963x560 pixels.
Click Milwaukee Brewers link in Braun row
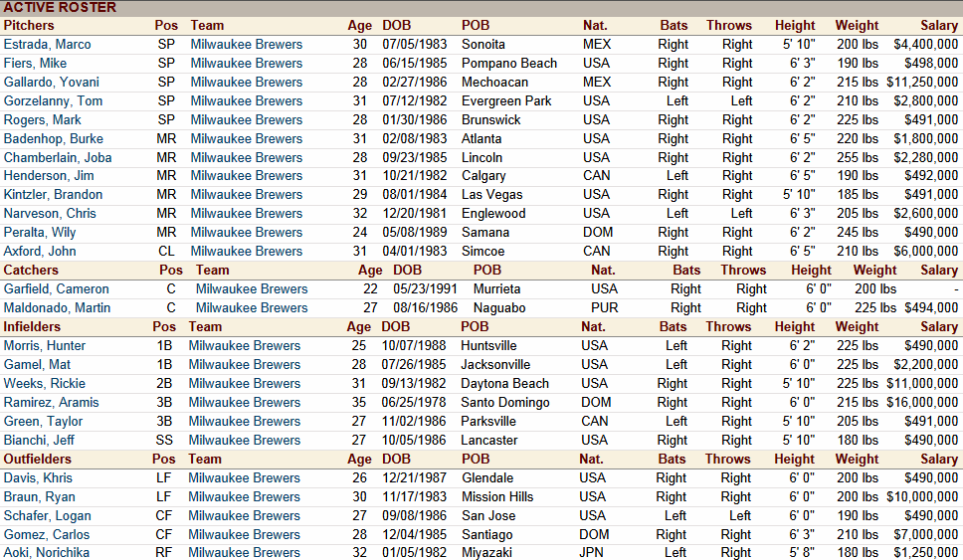click(x=245, y=496)
